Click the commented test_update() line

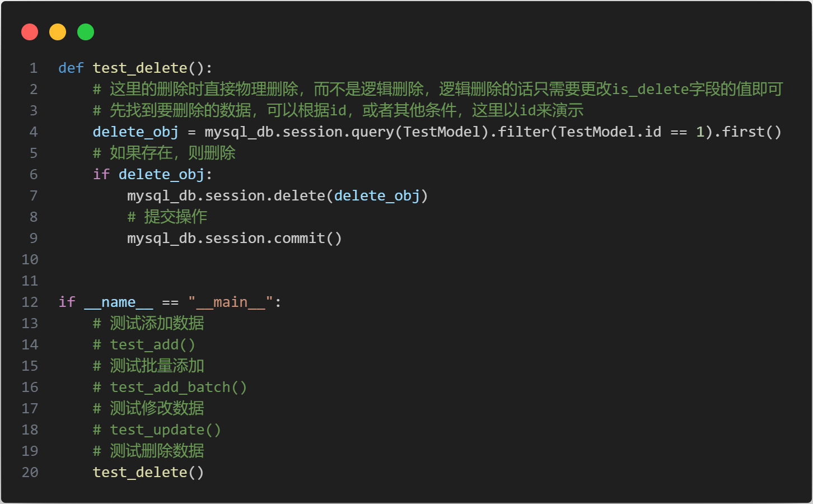click(157, 430)
